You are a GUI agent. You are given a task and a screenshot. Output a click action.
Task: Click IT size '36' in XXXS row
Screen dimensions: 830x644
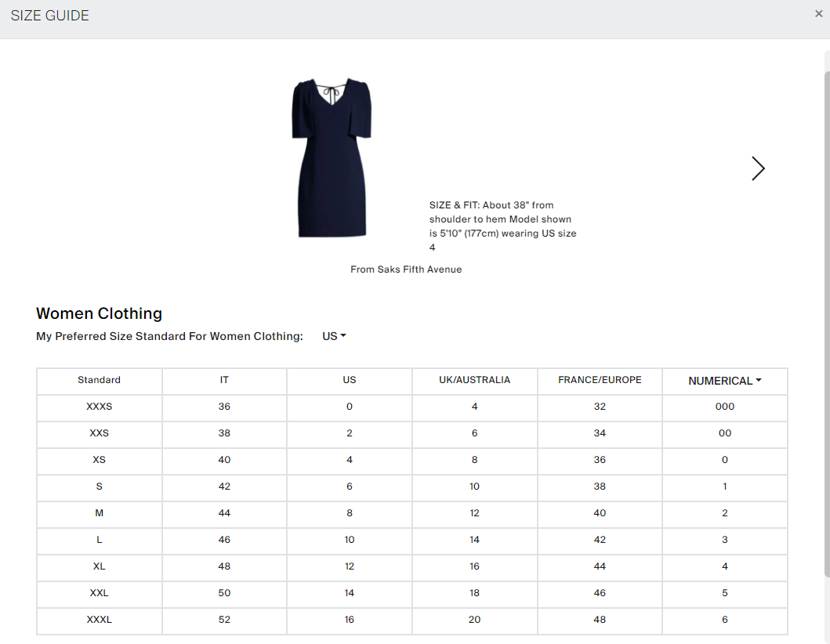tap(224, 407)
